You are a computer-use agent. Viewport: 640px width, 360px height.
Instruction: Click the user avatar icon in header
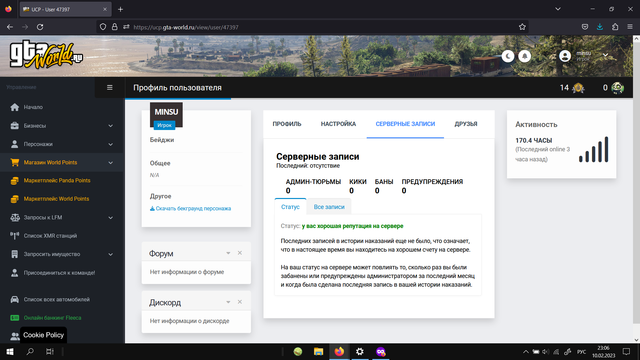point(565,56)
